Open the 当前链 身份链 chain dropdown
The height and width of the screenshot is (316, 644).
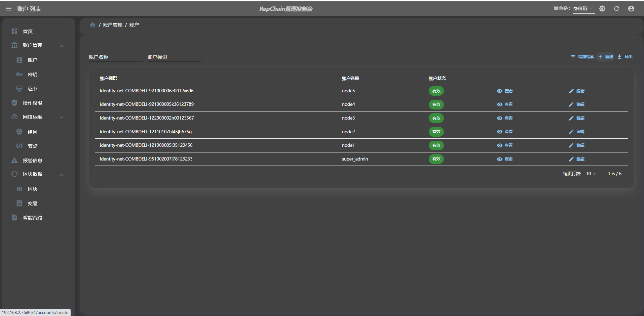[583, 9]
